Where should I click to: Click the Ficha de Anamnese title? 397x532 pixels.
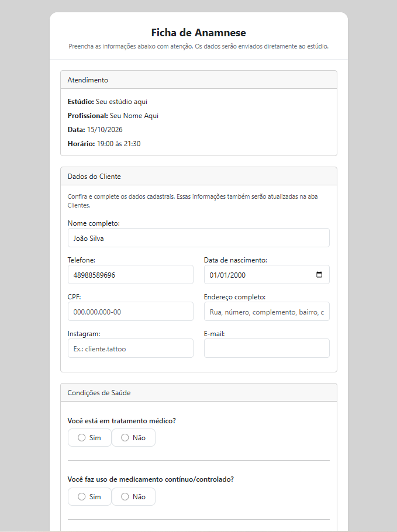(199, 33)
